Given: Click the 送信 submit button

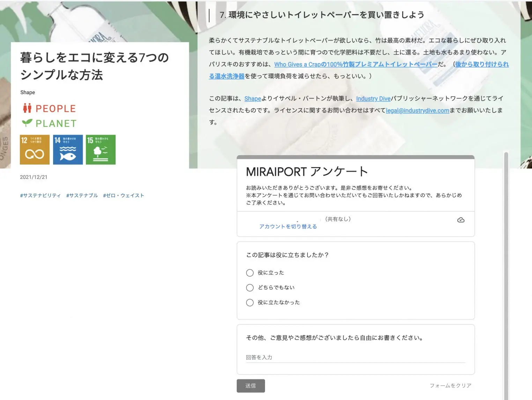Looking at the screenshot, I should tap(251, 386).
